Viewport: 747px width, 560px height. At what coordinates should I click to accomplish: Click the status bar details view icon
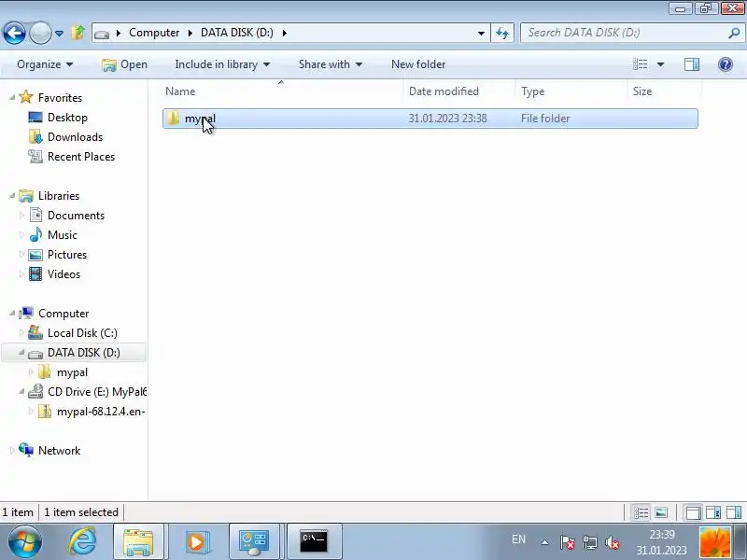coord(641,512)
